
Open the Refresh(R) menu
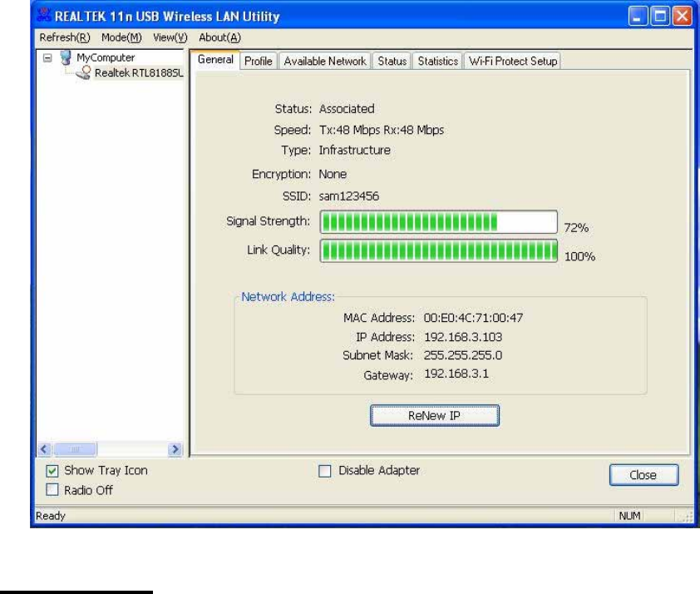coord(65,37)
